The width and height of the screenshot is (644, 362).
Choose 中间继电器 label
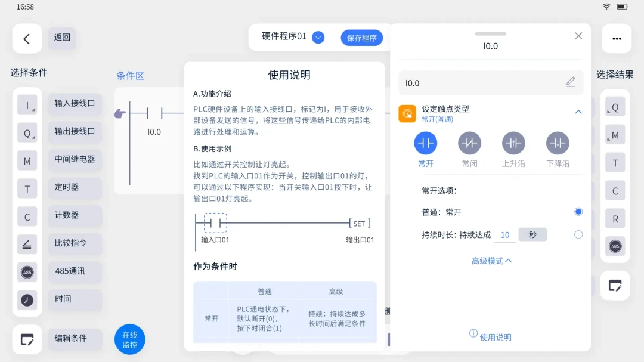75,159
